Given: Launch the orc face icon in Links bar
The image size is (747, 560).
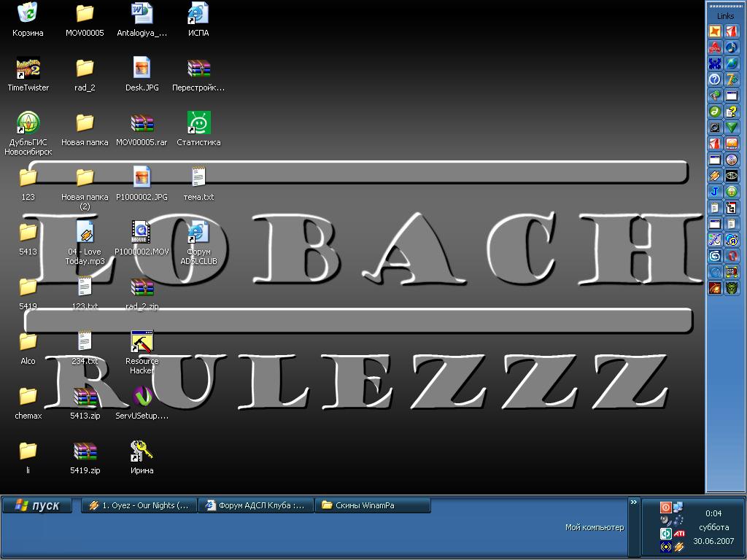Looking at the screenshot, I should tap(732, 287).
